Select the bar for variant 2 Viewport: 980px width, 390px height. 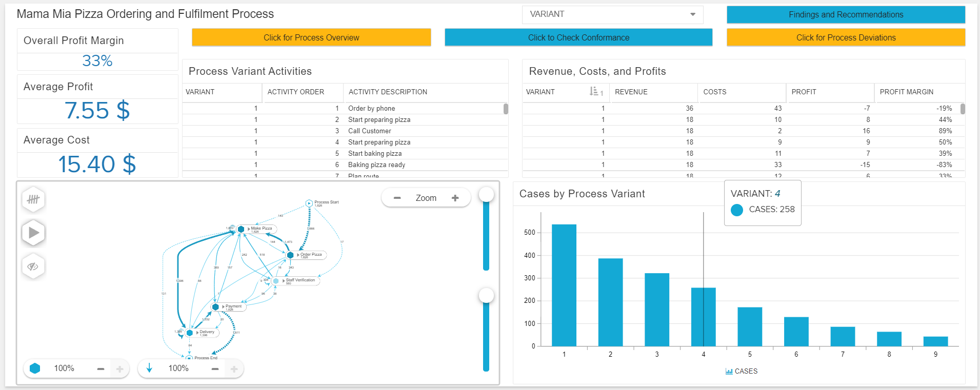pyautogui.click(x=610, y=302)
